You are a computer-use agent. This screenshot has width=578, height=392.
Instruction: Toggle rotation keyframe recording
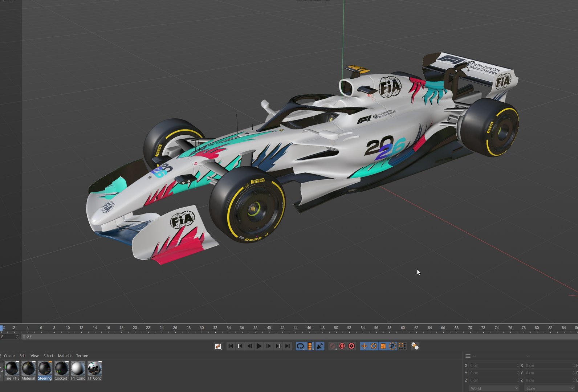pyautogui.click(x=374, y=346)
